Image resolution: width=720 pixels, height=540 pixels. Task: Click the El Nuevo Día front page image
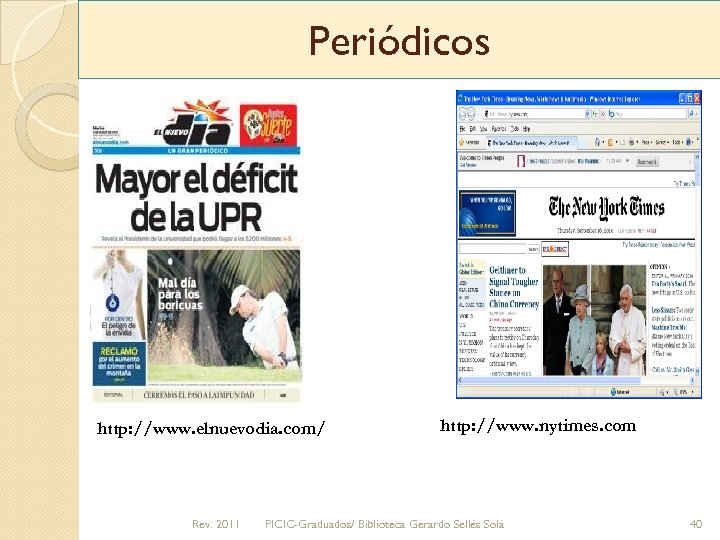(197, 250)
